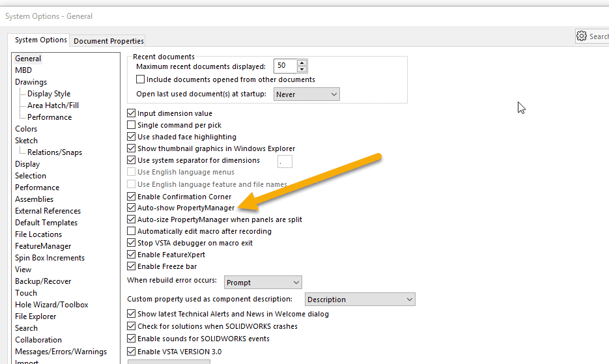
Task: Toggle Check for solutions when SOLIDWORKS crashes
Action: click(132, 326)
